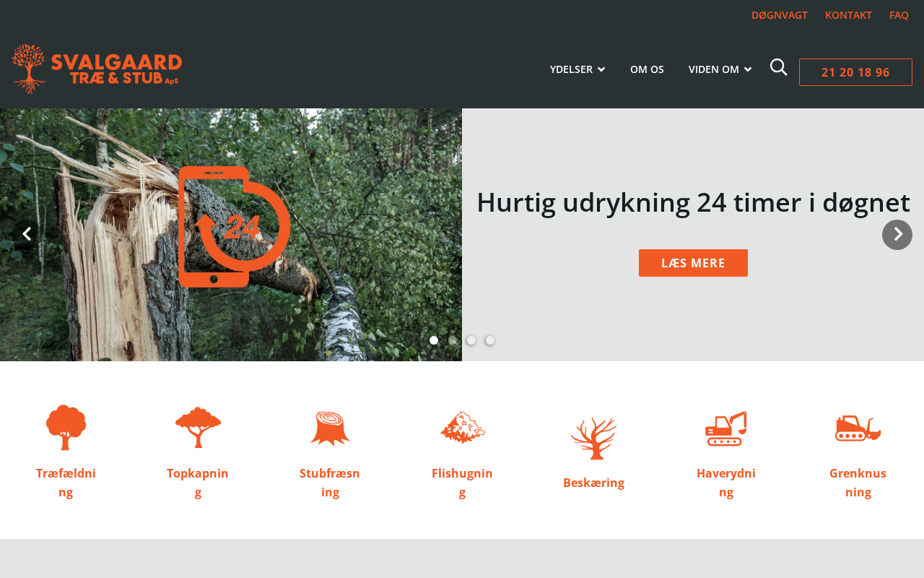The height and width of the screenshot is (578, 924).
Task: Open the Haverydning excavator icon
Action: (x=725, y=428)
